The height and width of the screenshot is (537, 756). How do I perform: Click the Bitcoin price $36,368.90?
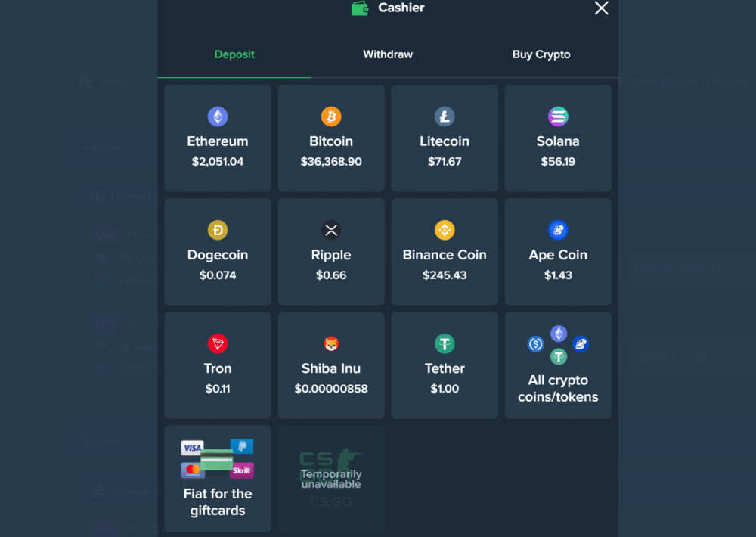[x=331, y=162]
